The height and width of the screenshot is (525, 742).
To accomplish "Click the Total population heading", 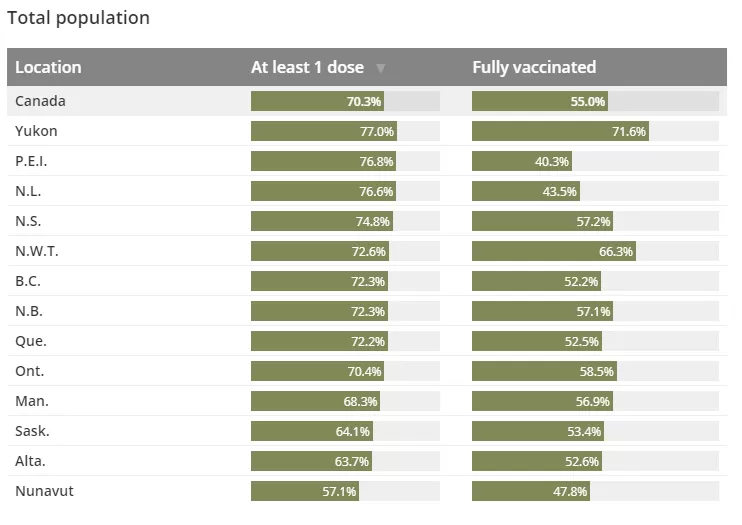I will click(x=79, y=18).
